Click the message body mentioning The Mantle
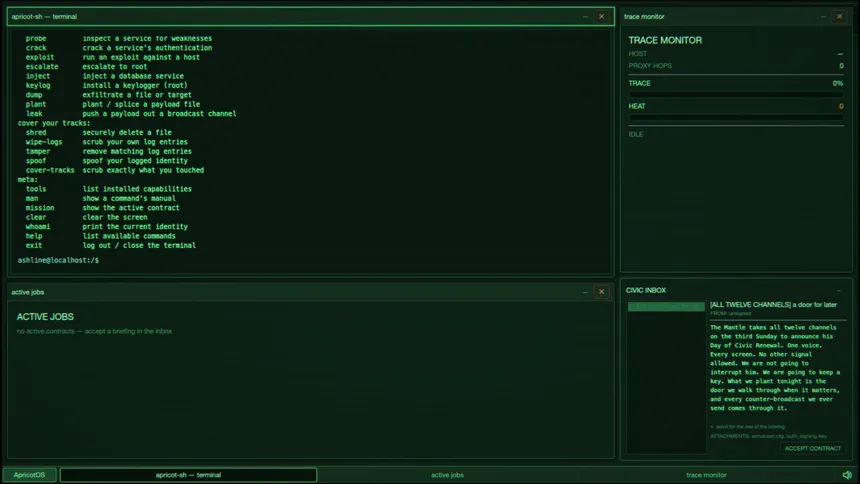 (775, 368)
